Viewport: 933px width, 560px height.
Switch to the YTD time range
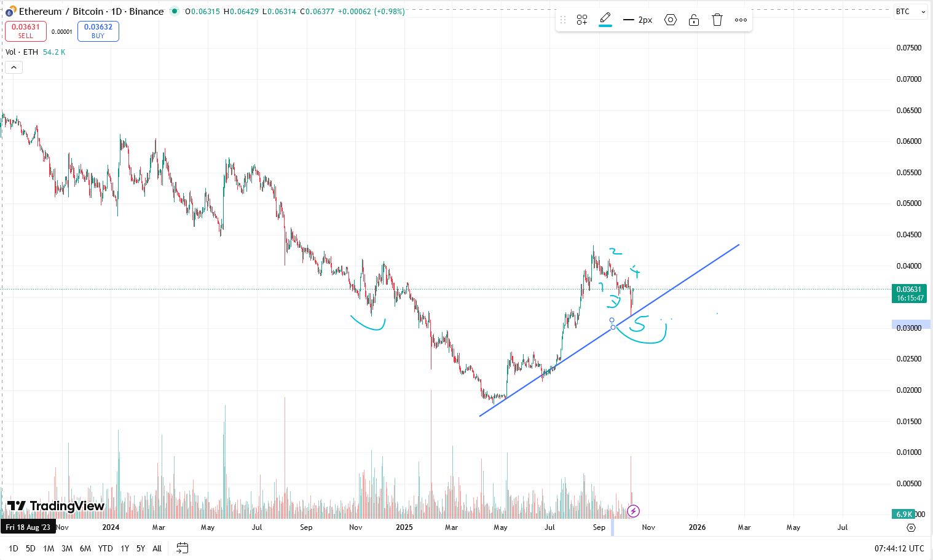(x=105, y=548)
